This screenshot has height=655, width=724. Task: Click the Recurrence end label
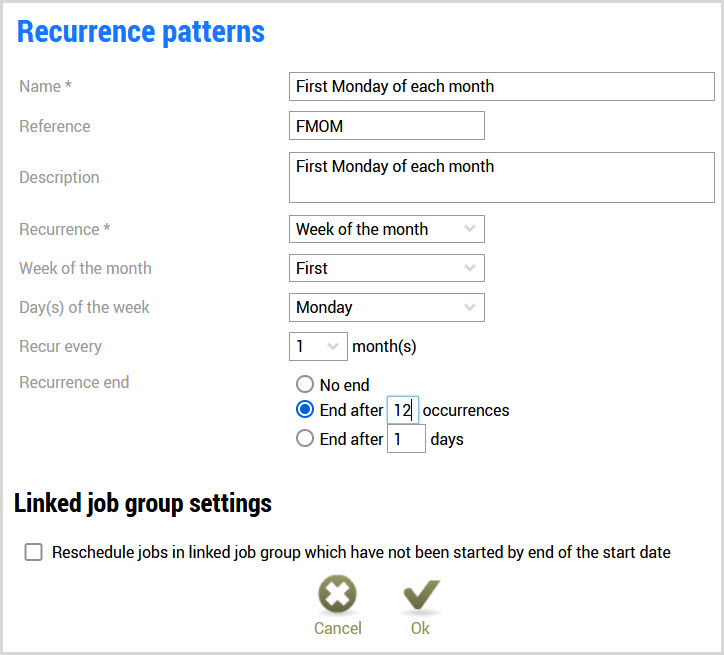coord(74,382)
